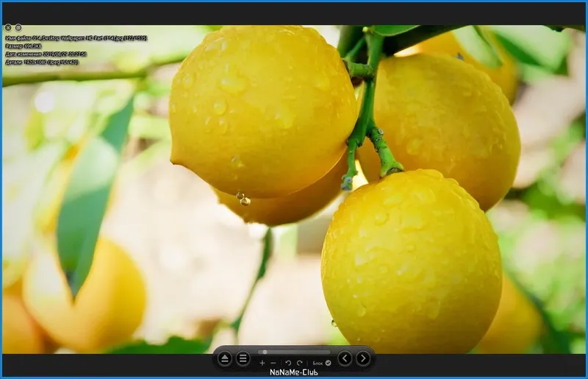588x379 pixels.
Task: Click the Дата изменения line
Action: click(x=46, y=54)
